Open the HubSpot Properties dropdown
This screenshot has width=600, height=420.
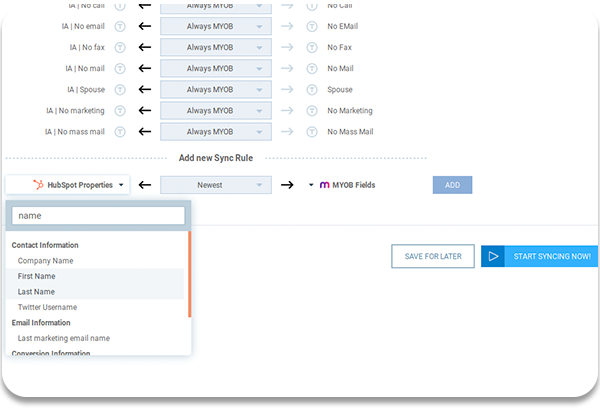click(x=67, y=185)
